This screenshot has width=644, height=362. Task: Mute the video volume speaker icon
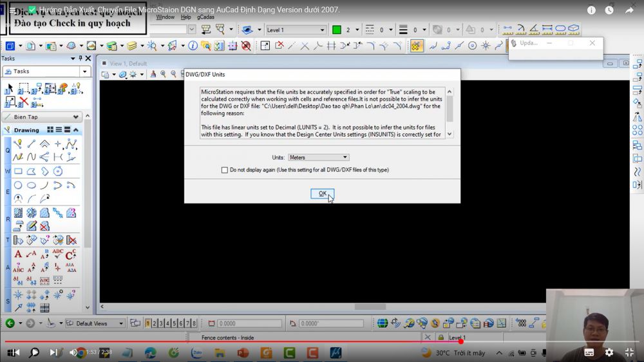[73, 352]
